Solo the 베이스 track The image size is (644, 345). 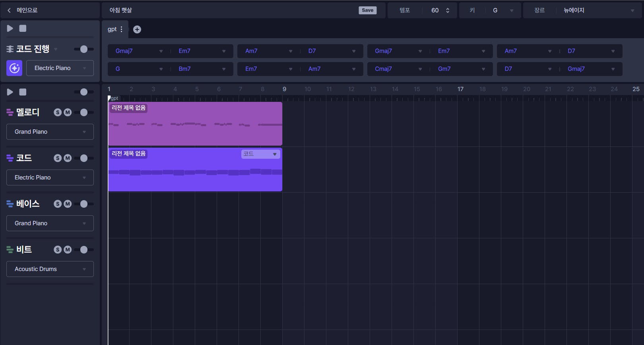coord(58,204)
